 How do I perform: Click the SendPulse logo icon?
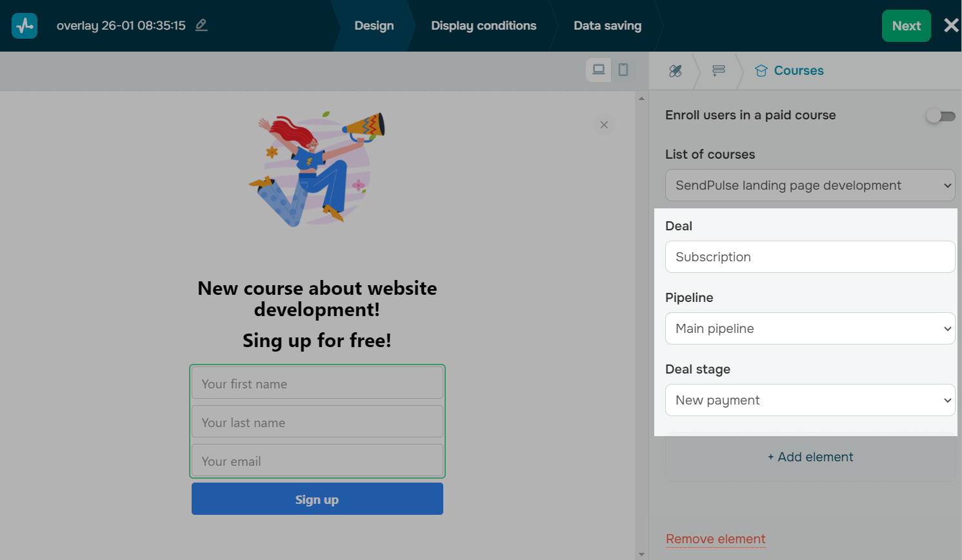25,26
